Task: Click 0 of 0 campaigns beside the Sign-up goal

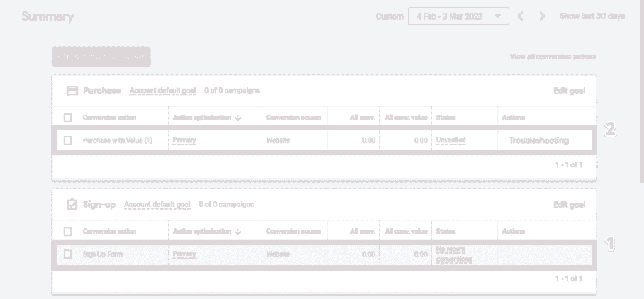Action: point(226,205)
